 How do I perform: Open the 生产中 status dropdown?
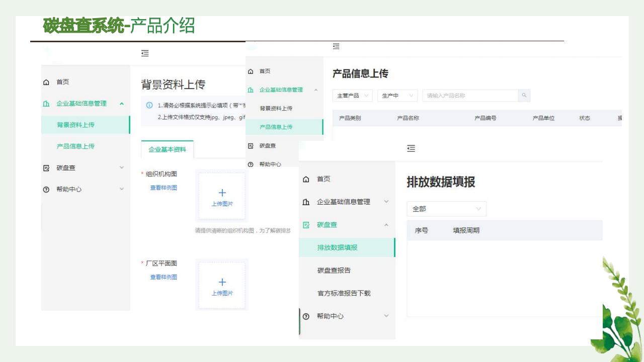coord(397,96)
